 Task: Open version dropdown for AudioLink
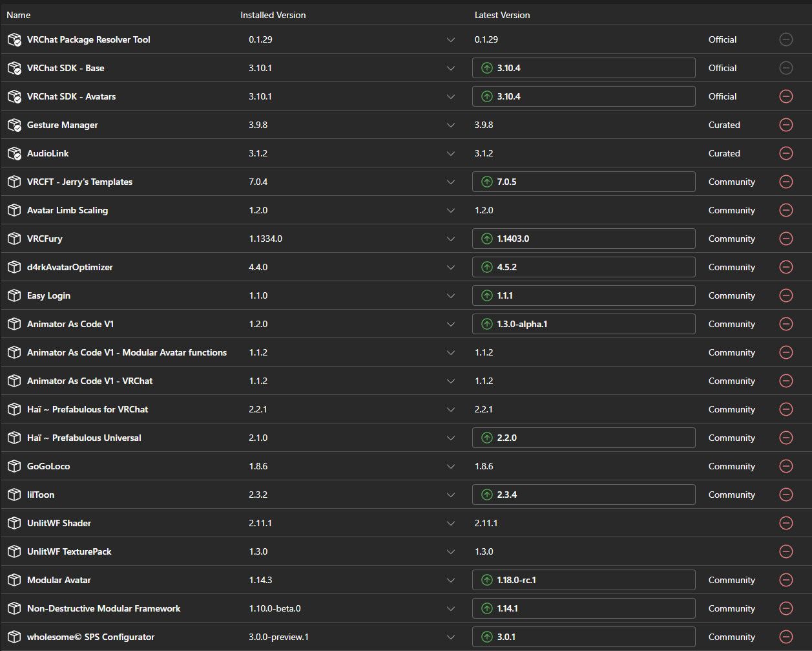(451, 154)
